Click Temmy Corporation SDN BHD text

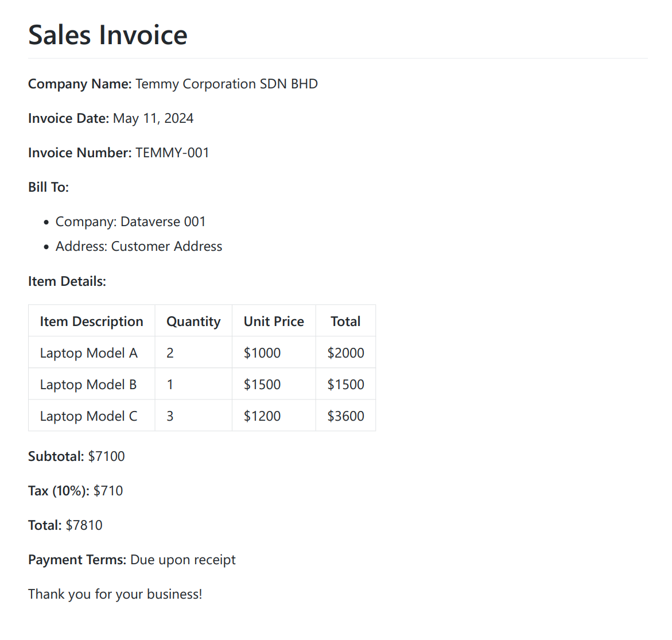click(227, 84)
